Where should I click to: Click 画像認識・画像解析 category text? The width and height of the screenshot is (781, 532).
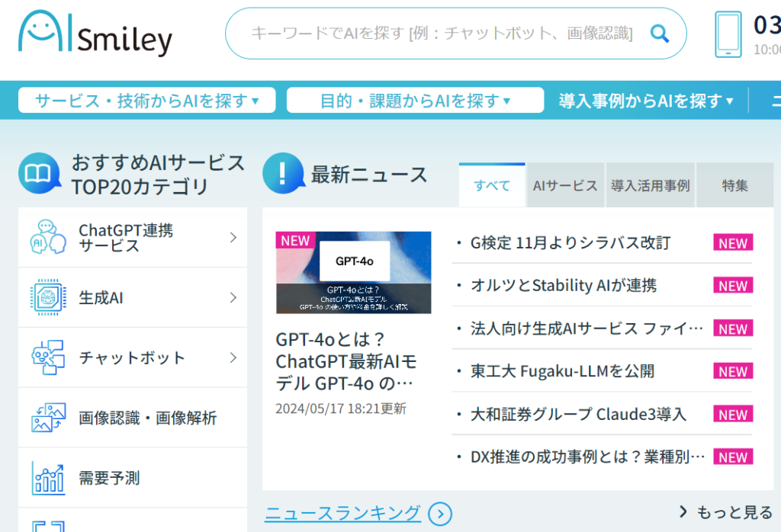tap(148, 418)
